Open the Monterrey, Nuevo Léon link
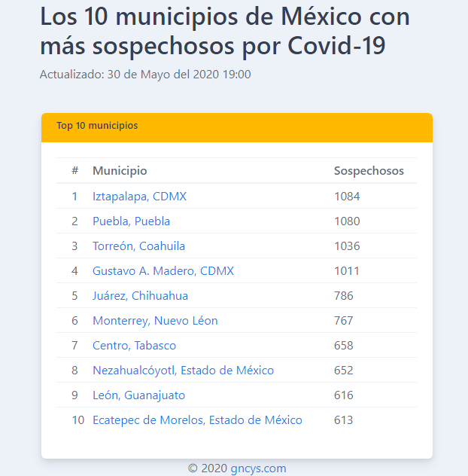This screenshot has width=468, height=476. click(155, 321)
